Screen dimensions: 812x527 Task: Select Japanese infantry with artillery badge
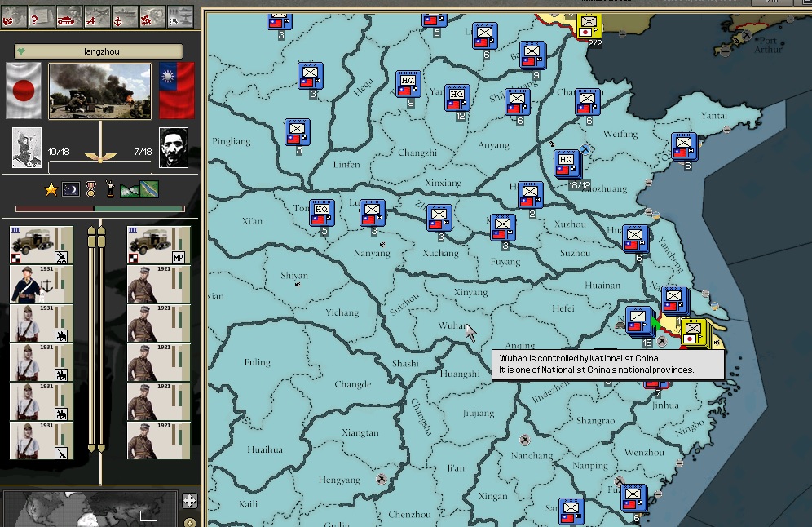pyautogui.click(x=41, y=441)
